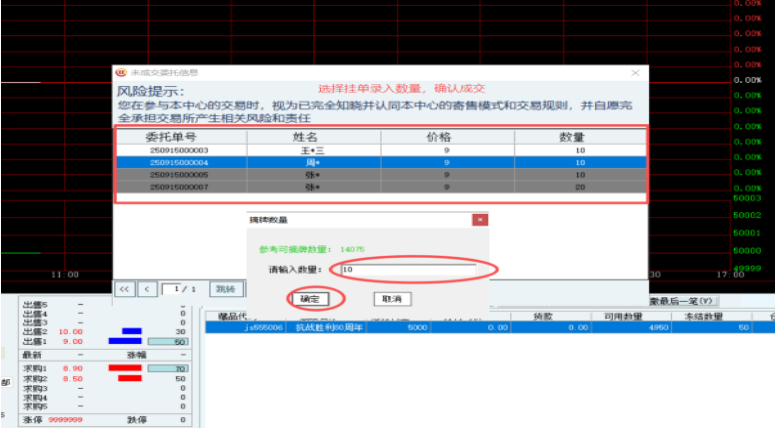Click the blue volume bar of 出售2
The height and width of the screenshot is (436, 776).
(x=132, y=331)
